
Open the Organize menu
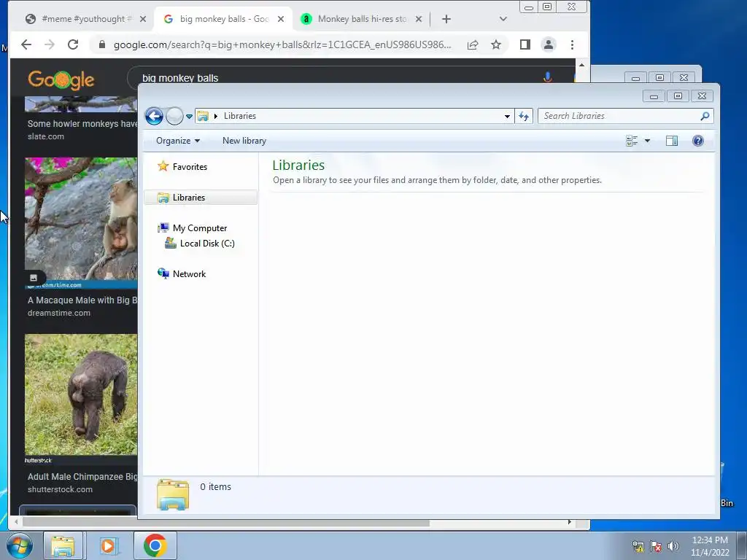pos(178,141)
